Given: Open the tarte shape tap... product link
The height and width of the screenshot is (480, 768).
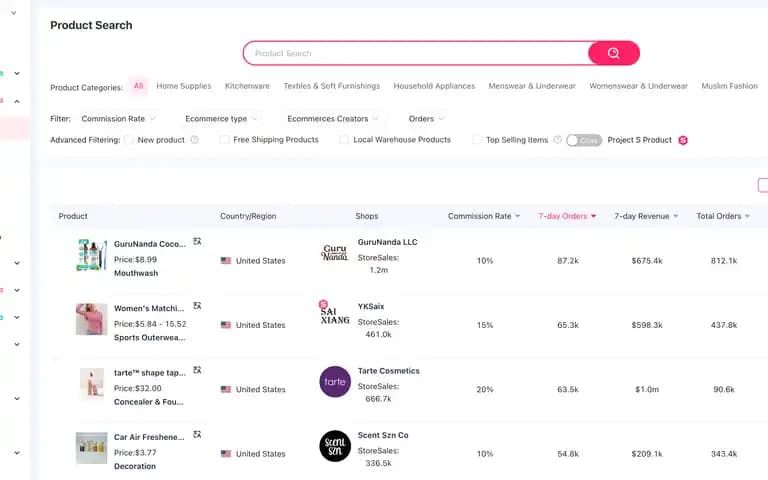Looking at the screenshot, I should coord(150,373).
